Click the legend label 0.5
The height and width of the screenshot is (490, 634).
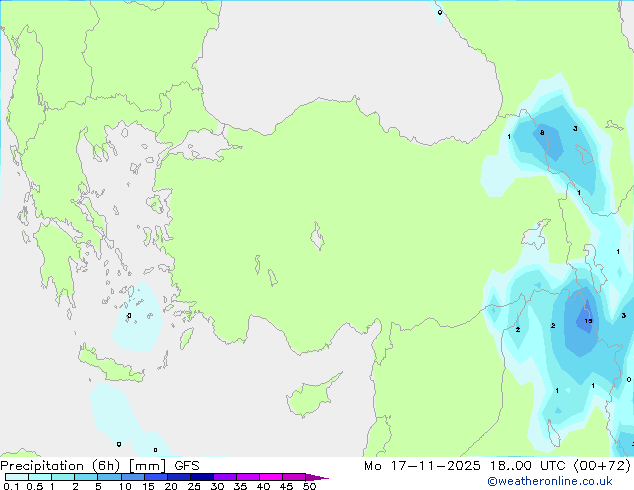pos(35,486)
